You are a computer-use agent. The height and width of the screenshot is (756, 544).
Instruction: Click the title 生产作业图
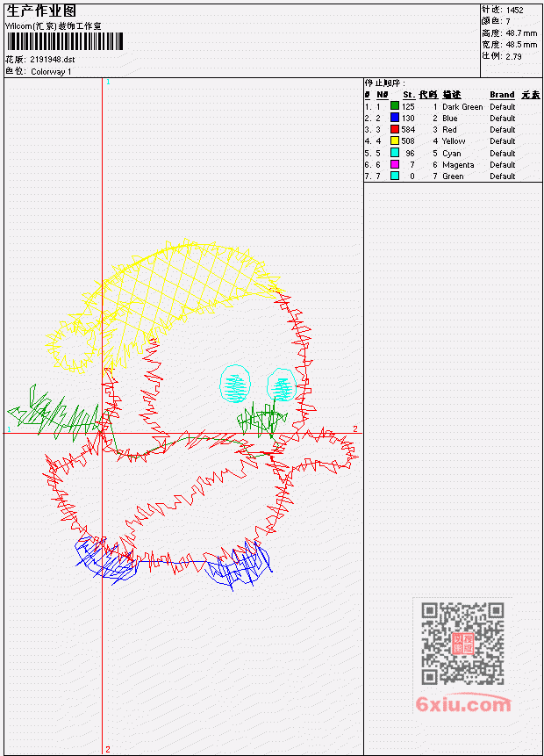tap(41, 11)
